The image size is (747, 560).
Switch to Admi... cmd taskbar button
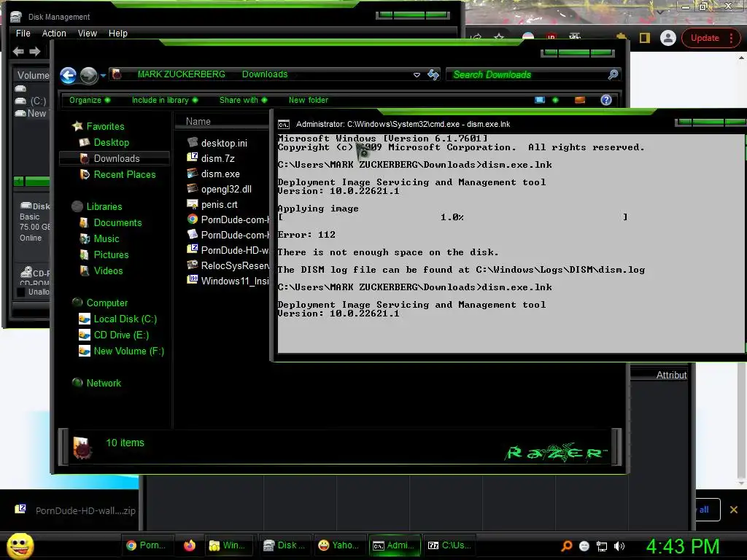click(395, 545)
